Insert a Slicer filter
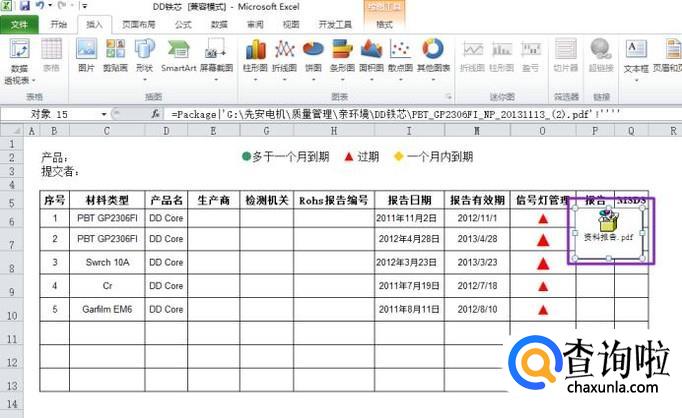Screen dimensions: 682x418 pos(565,56)
